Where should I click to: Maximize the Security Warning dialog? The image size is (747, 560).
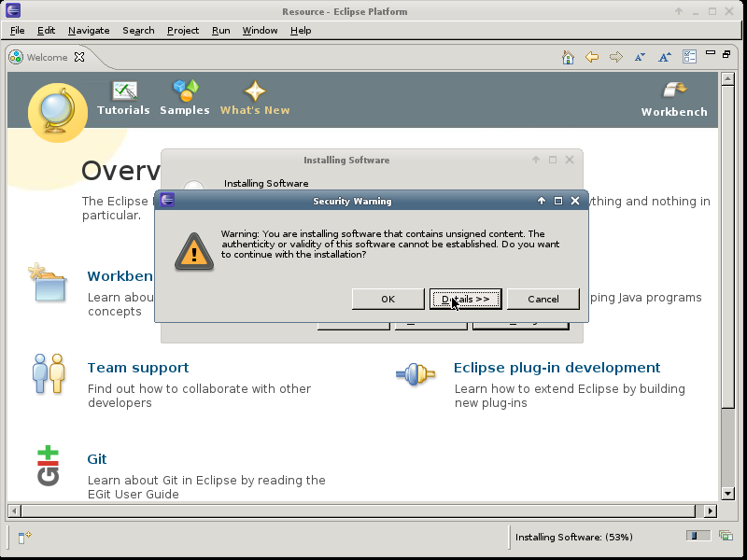tap(558, 201)
